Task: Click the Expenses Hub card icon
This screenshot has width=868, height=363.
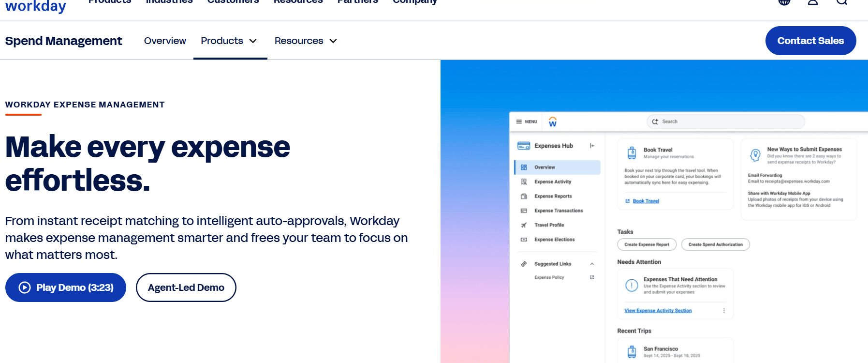Action: click(x=524, y=146)
